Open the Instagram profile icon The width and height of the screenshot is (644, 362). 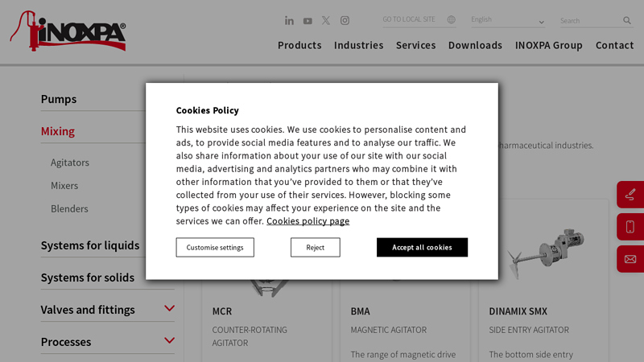tap(345, 21)
